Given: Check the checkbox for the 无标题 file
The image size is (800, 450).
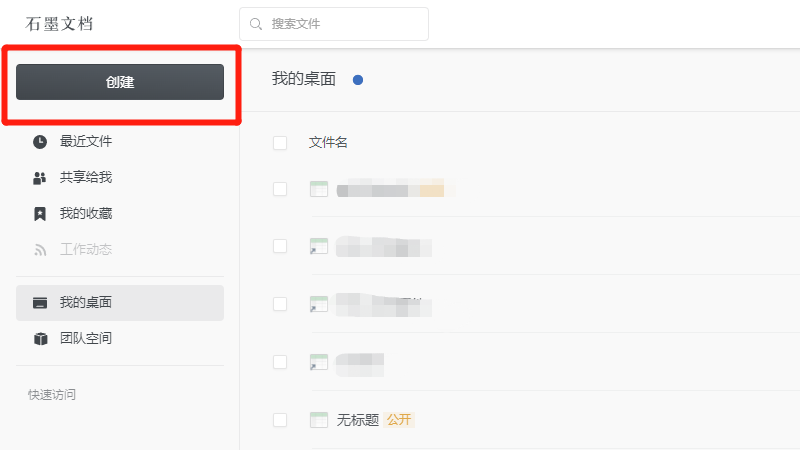Looking at the screenshot, I should [x=280, y=420].
